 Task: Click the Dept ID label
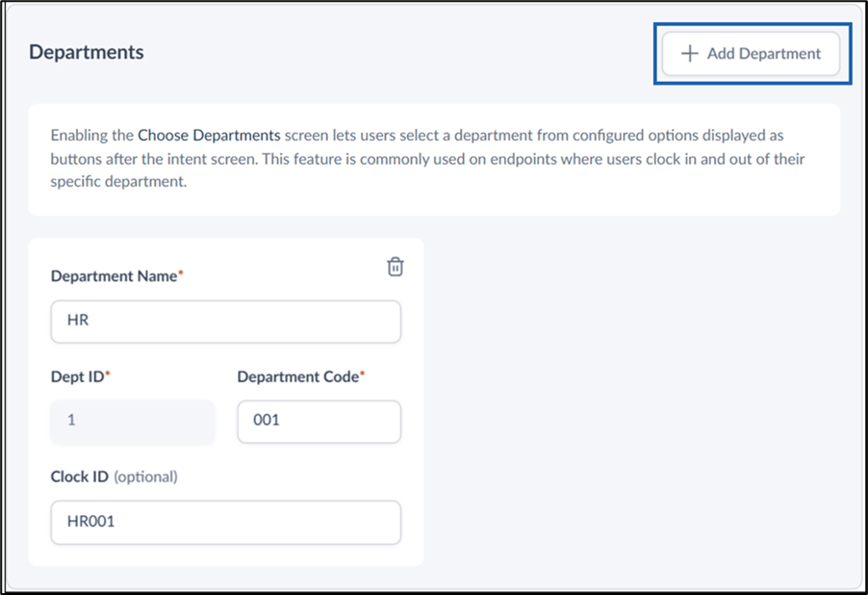[80, 376]
